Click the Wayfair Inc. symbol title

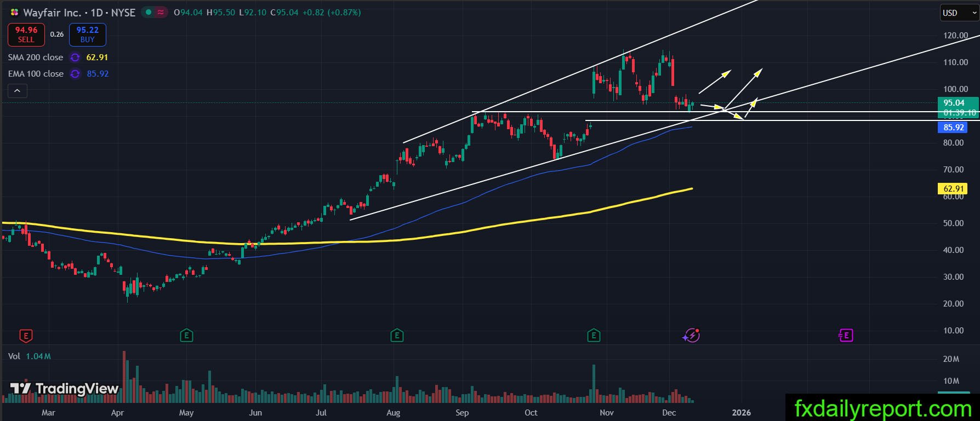[x=52, y=12]
